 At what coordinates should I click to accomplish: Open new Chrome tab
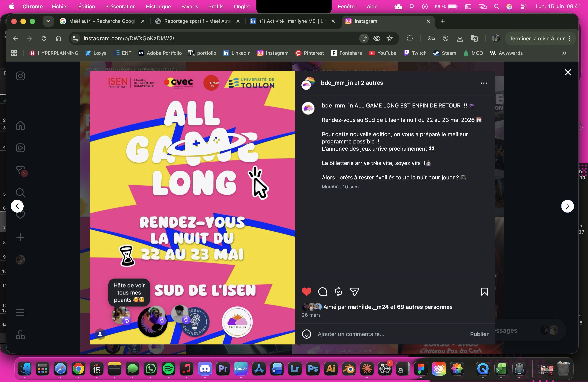[443, 21]
